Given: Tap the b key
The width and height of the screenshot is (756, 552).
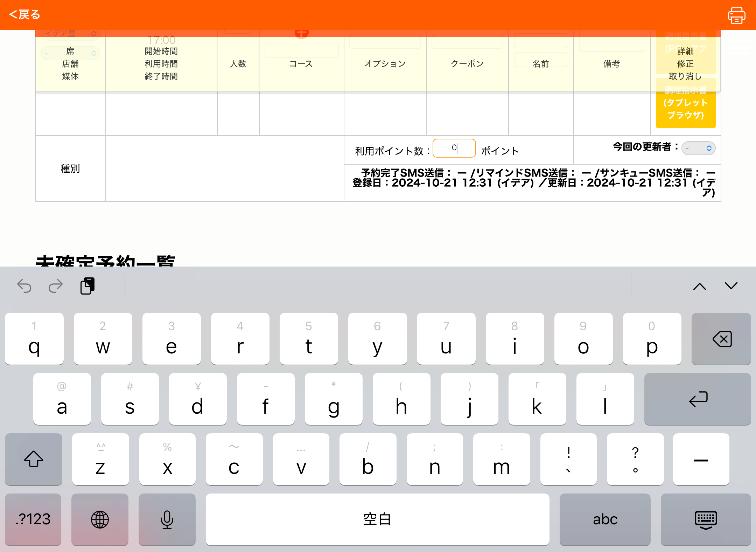Looking at the screenshot, I should tap(368, 459).
